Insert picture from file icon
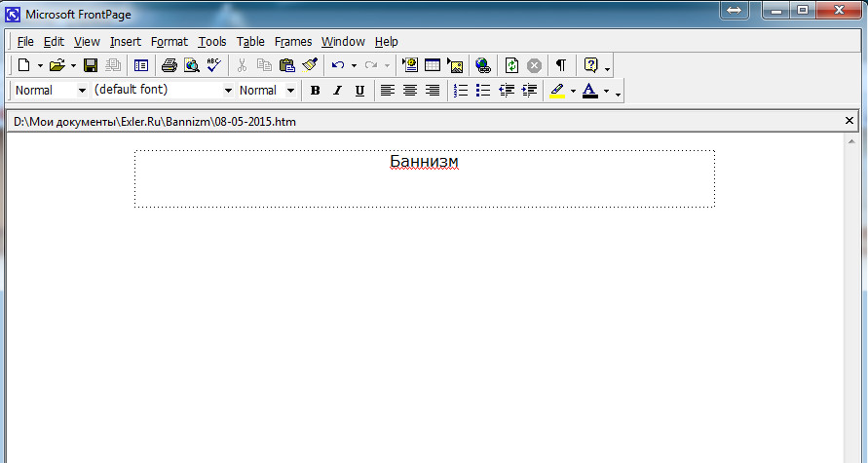 (x=455, y=65)
